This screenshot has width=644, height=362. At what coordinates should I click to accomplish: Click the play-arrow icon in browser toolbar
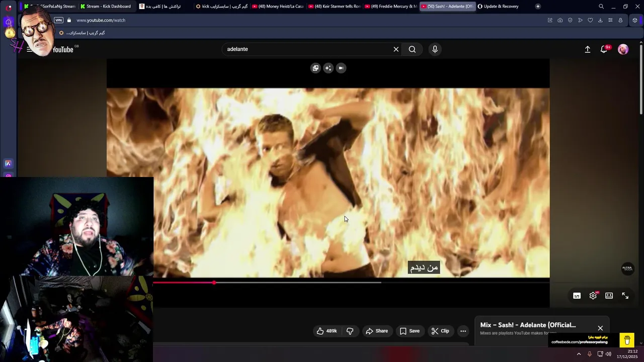580,20
